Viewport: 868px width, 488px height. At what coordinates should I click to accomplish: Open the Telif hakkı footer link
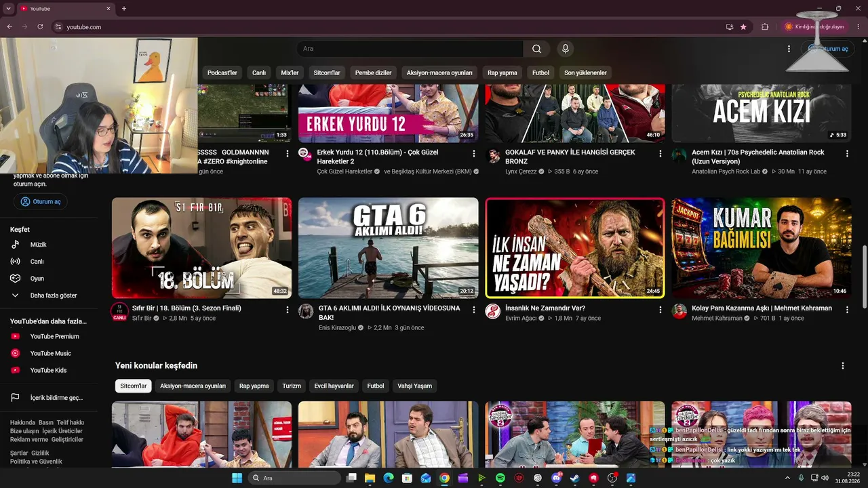point(71,423)
